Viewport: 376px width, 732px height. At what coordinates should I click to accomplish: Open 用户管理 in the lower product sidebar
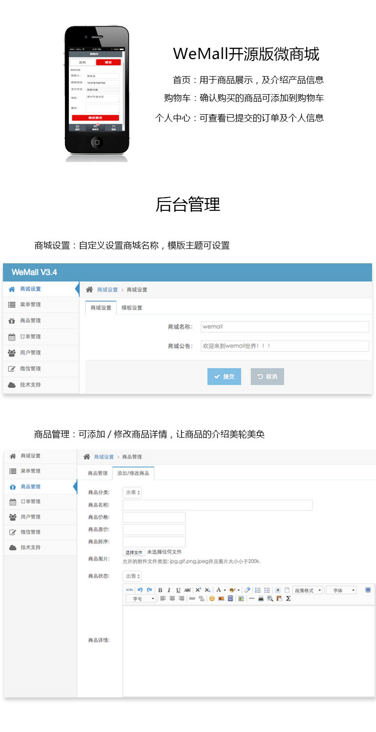(x=40, y=517)
